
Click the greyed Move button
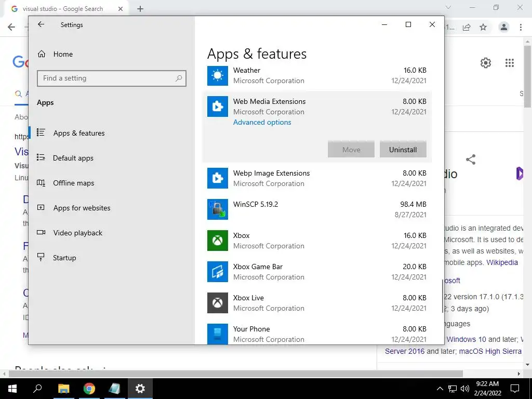[x=351, y=150]
